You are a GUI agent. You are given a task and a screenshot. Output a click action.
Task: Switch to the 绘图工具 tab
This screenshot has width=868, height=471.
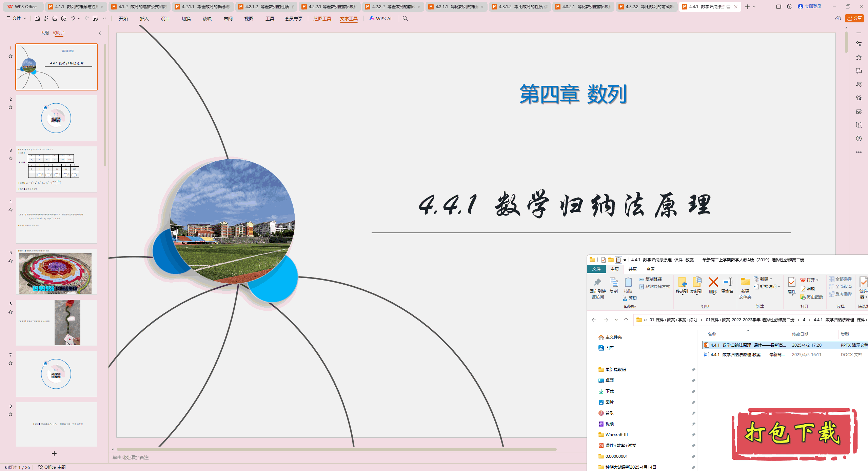point(322,19)
